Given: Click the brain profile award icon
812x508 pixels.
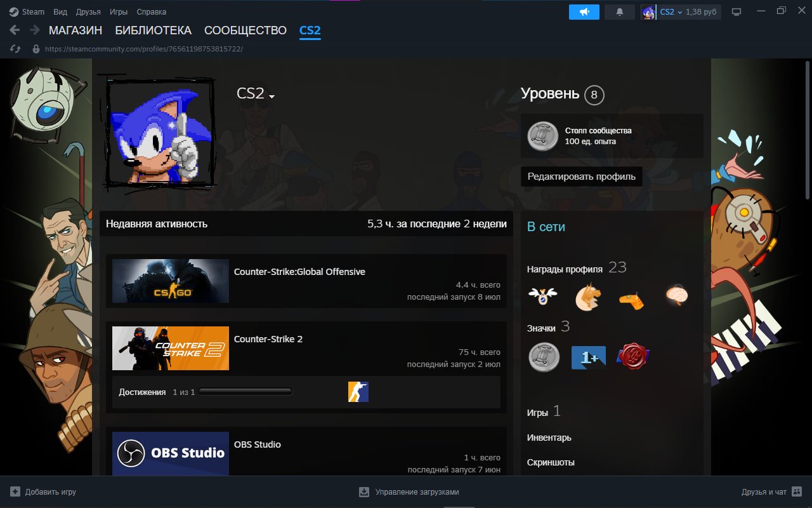Looking at the screenshot, I should click(677, 295).
